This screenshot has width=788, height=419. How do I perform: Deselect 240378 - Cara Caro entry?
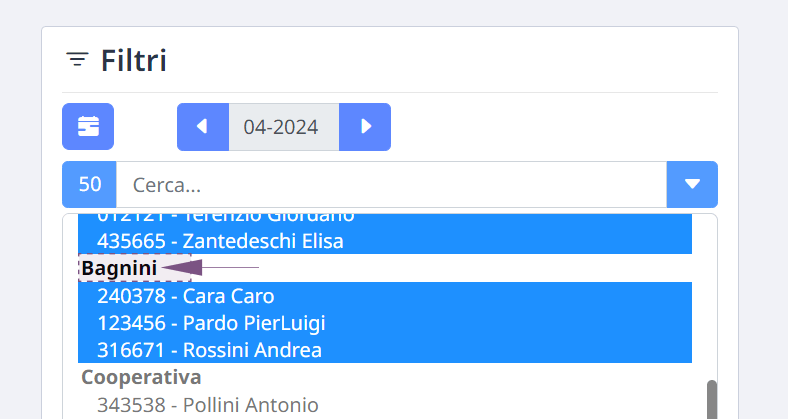pos(385,296)
